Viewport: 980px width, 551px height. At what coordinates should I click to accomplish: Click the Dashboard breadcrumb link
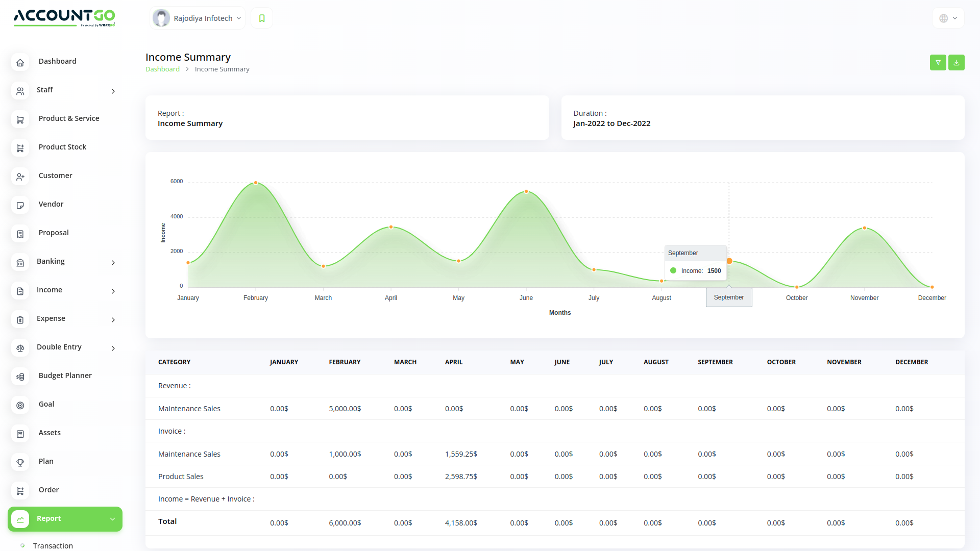162,69
